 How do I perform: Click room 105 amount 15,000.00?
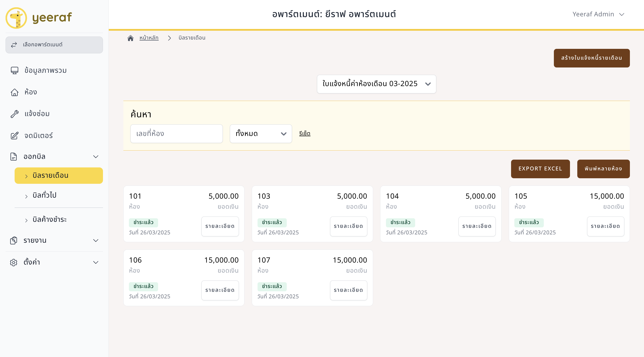click(607, 196)
